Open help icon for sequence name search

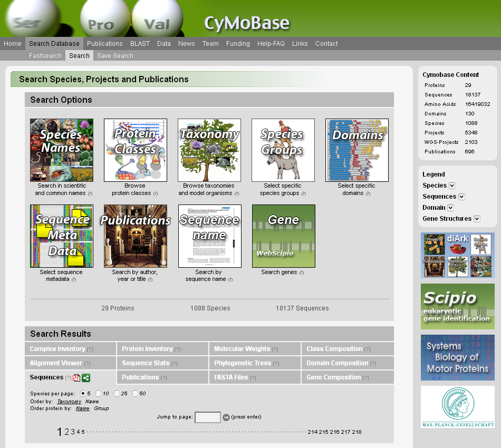(230, 280)
